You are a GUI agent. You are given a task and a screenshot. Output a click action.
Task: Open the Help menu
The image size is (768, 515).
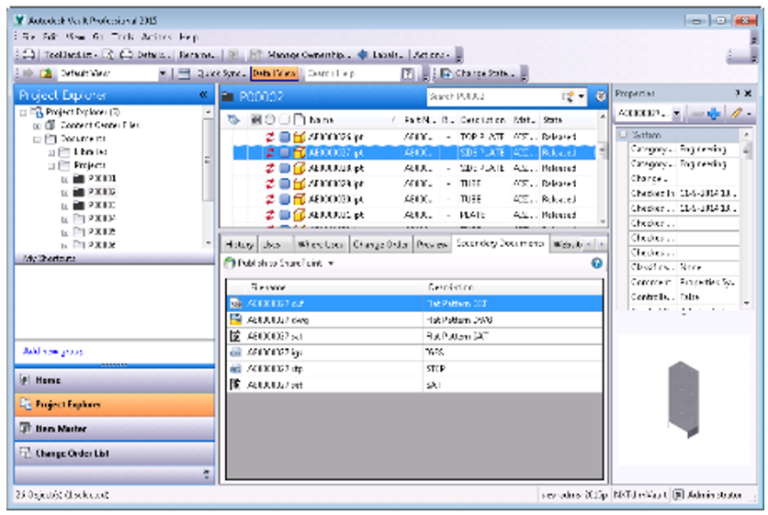tap(189, 37)
